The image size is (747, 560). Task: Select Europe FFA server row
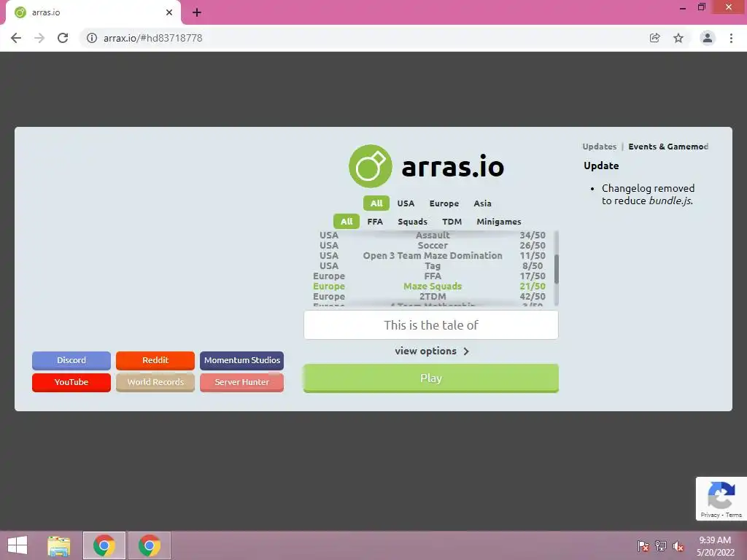tap(432, 276)
